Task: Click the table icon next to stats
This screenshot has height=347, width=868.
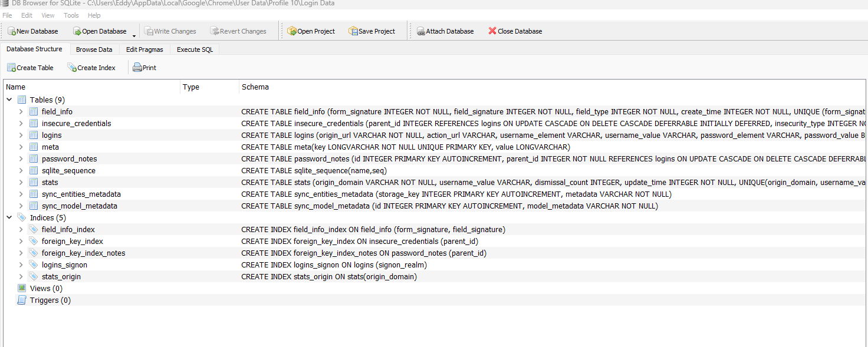Action: click(34, 182)
